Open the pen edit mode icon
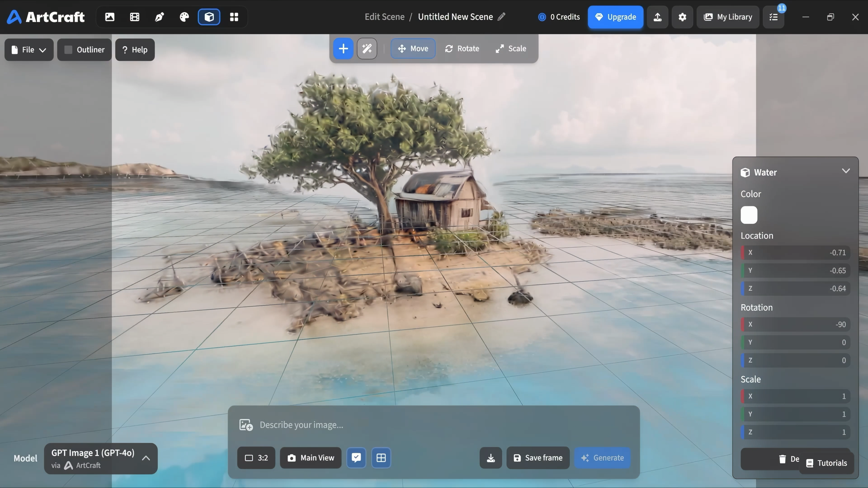Image resolution: width=868 pixels, height=488 pixels. (159, 17)
